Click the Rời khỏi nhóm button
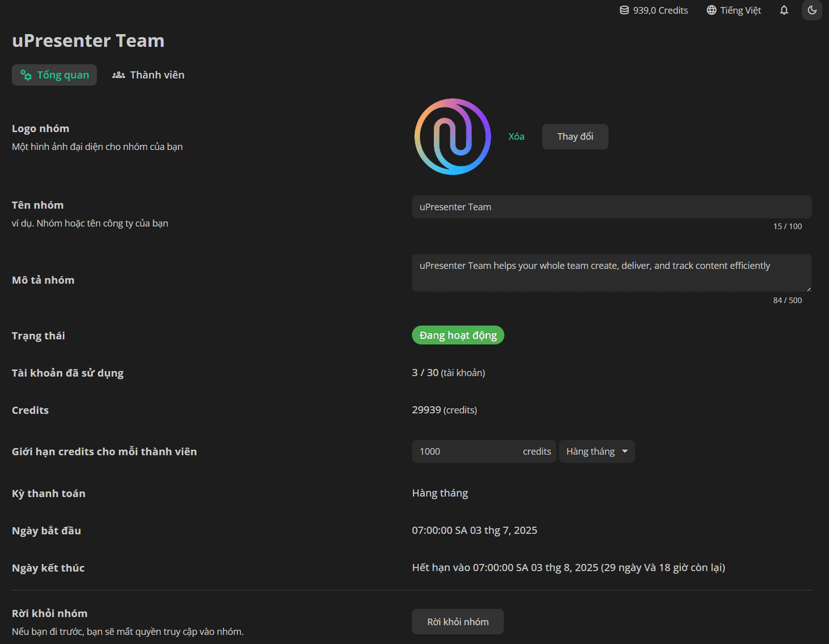The height and width of the screenshot is (644, 829). pyautogui.click(x=458, y=622)
